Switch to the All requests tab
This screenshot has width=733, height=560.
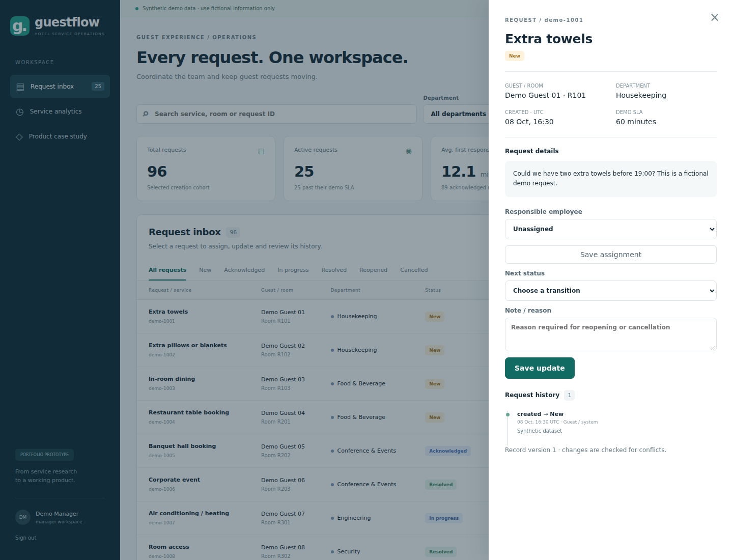coord(167,270)
